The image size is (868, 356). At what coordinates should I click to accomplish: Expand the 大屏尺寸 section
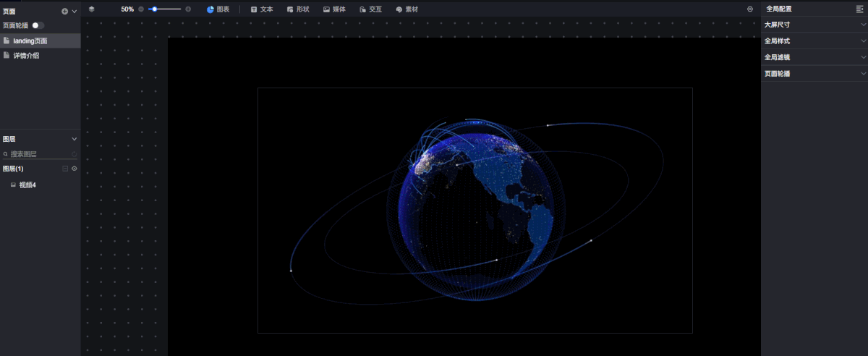[x=814, y=25]
